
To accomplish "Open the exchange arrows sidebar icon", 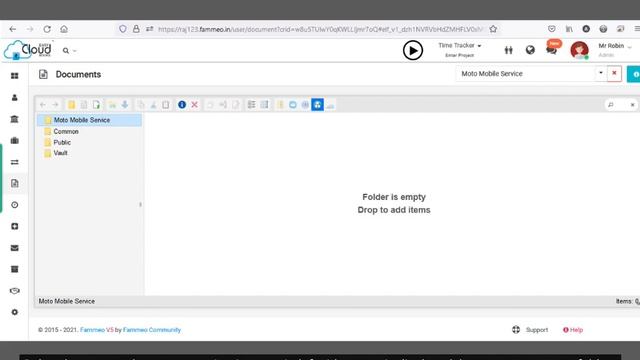I will click(x=15, y=162).
